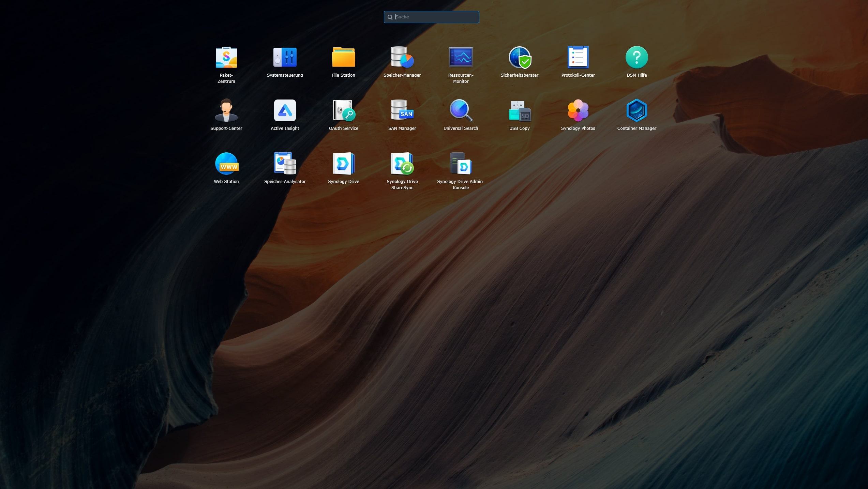Click the "File Station" label
868x489 pixels.
coord(343,75)
